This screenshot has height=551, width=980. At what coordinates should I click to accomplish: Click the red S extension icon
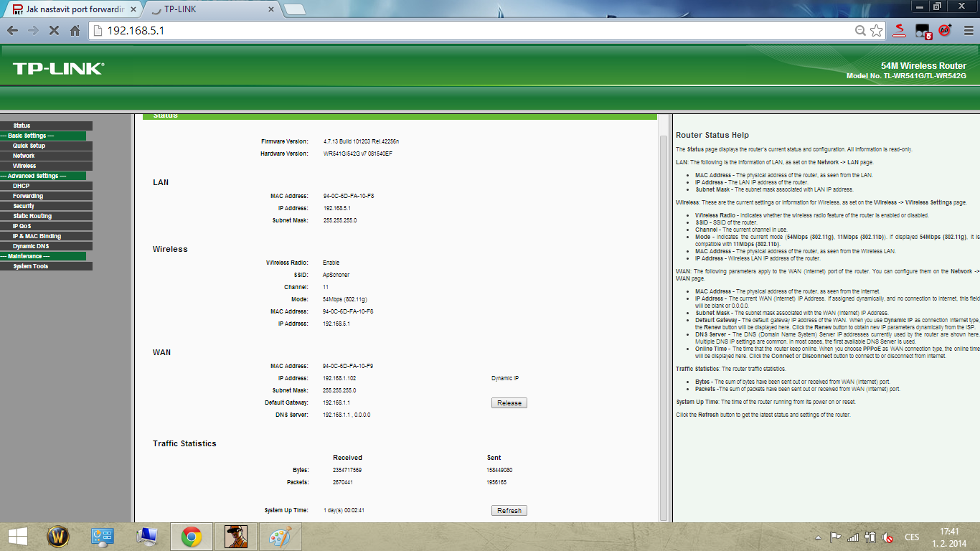click(900, 31)
